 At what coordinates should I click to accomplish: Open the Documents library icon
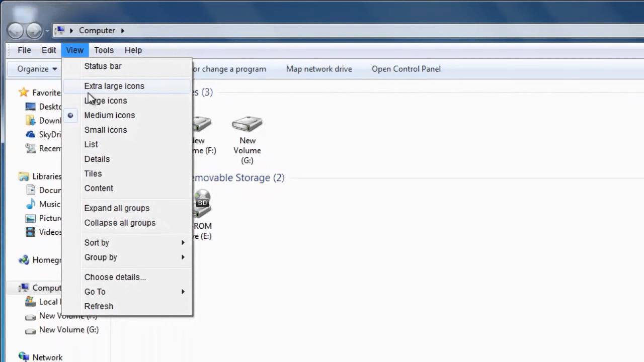click(31, 190)
